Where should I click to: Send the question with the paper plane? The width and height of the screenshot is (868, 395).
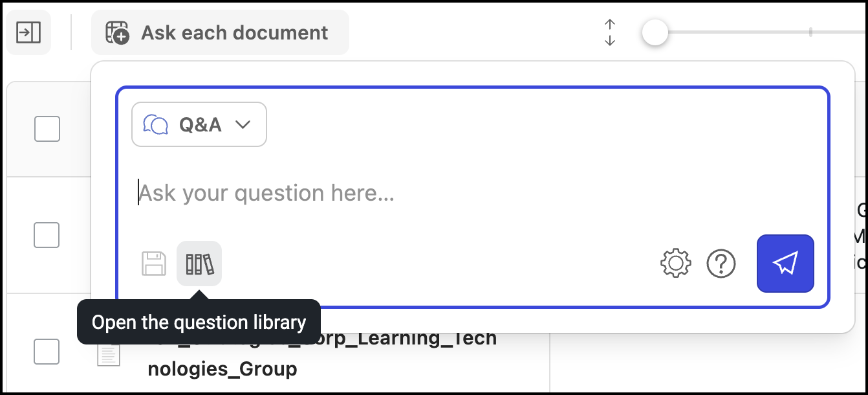pos(785,264)
